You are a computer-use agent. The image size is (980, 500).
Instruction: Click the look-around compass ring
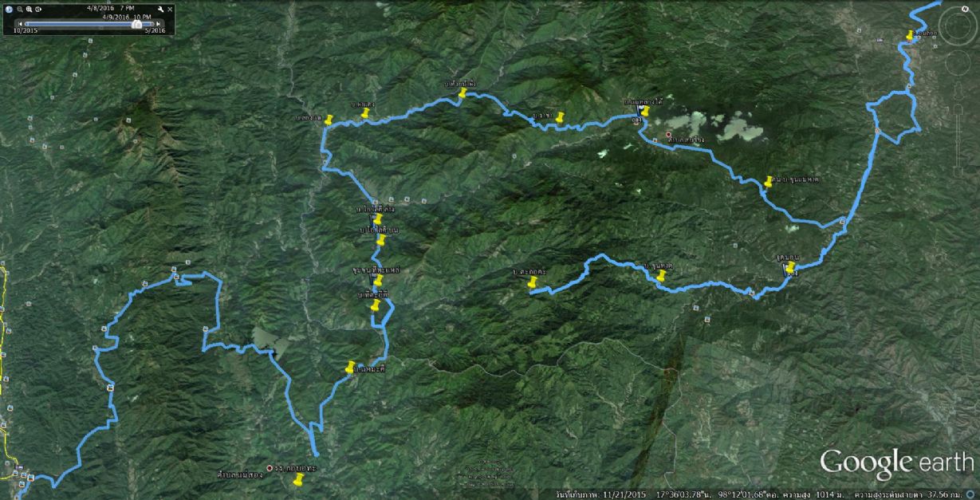[x=956, y=26]
